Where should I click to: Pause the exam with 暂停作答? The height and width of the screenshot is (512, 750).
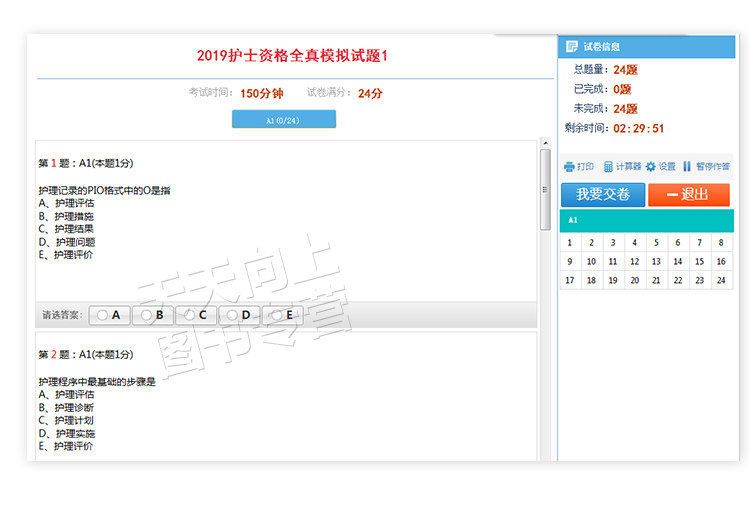706,167
